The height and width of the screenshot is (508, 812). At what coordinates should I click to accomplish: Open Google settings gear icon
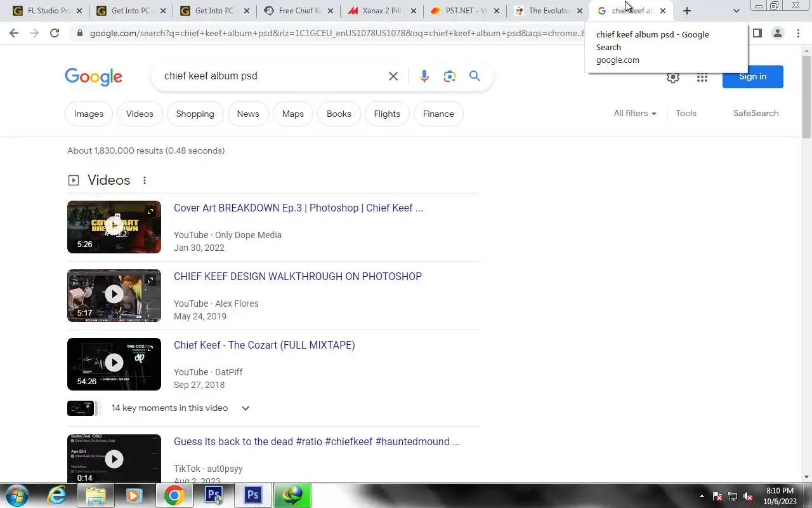coord(673,77)
